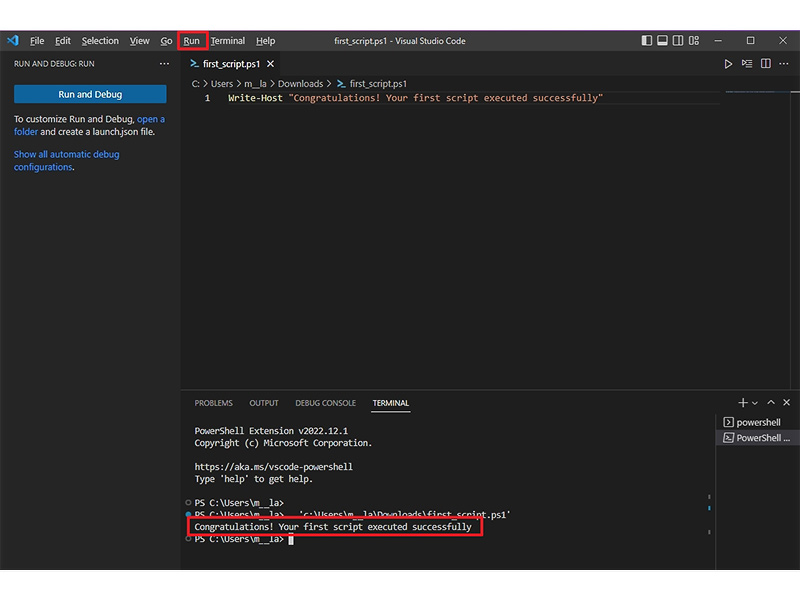The image size is (800, 600).
Task: Open the Help menu
Action: point(265,41)
